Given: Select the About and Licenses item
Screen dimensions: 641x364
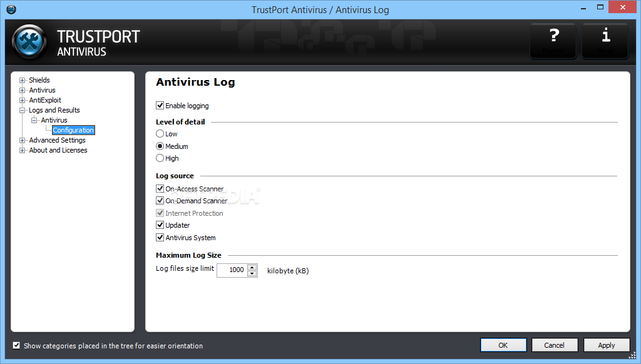Looking at the screenshot, I should (58, 150).
